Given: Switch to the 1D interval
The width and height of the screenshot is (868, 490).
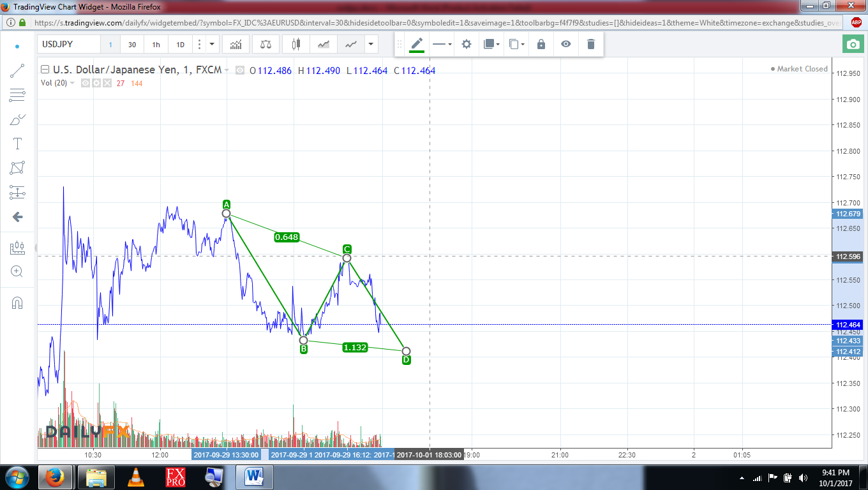Looking at the screenshot, I should pyautogui.click(x=181, y=45).
